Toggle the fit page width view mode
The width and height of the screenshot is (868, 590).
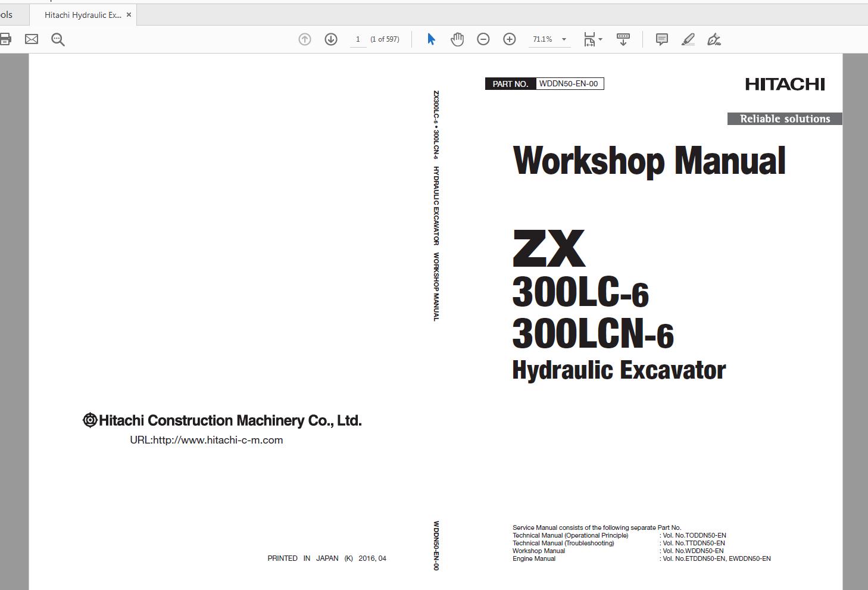589,39
